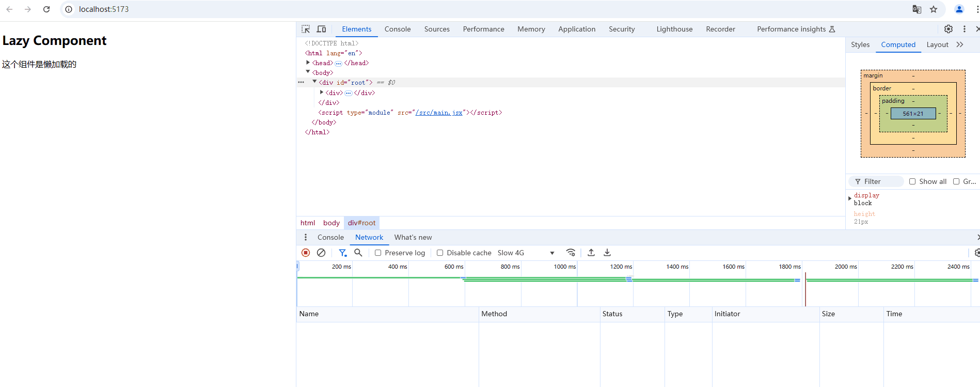Open the Layout sidebar tab
This screenshot has height=387, width=980.
(x=937, y=45)
